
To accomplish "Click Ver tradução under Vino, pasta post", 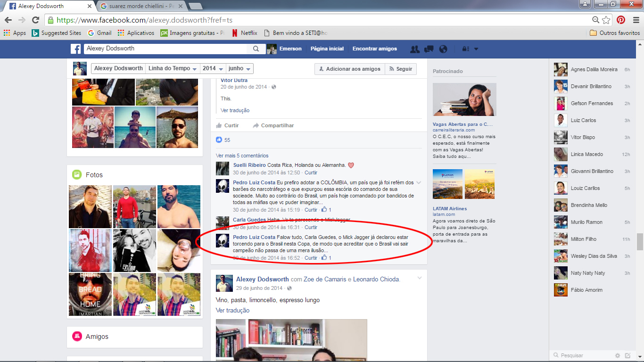I will [232, 310].
